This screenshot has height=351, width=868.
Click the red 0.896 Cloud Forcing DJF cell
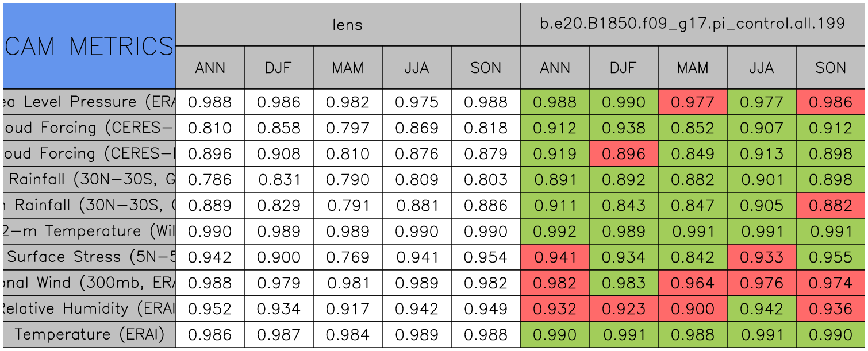tap(623, 154)
